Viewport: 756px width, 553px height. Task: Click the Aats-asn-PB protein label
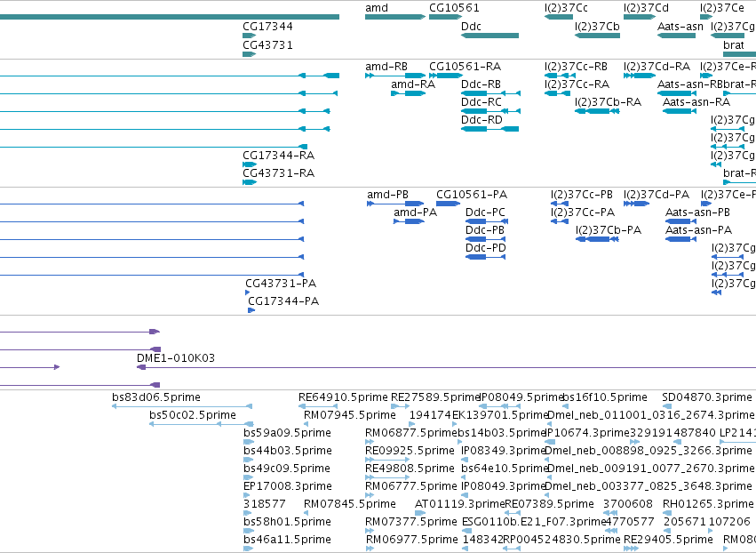click(697, 212)
